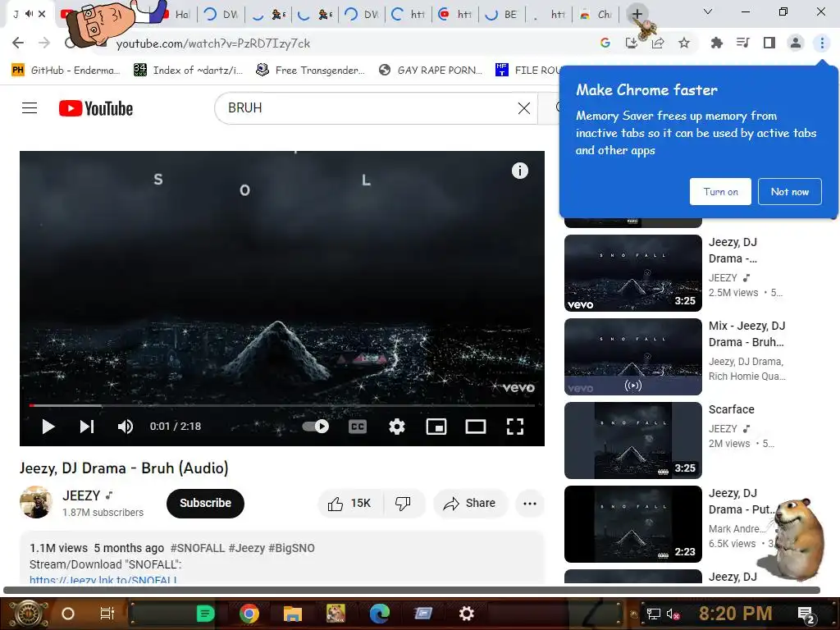Share this page via address bar share icon

click(x=658, y=43)
